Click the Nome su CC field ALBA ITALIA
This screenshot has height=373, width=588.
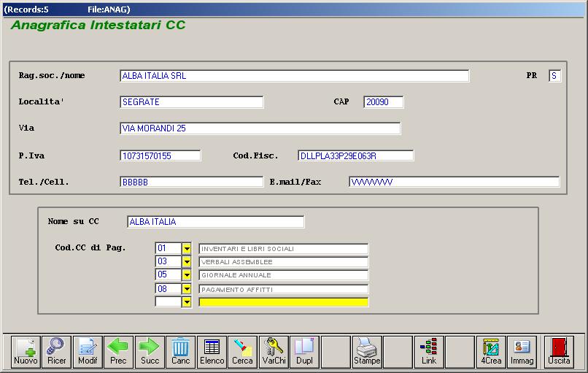pyautogui.click(x=216, y=222)
